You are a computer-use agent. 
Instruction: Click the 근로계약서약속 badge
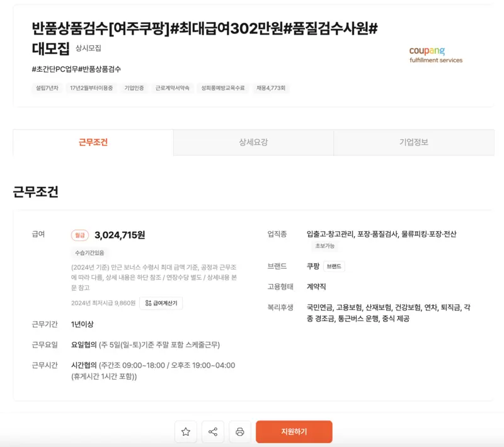tap(171, 88)
